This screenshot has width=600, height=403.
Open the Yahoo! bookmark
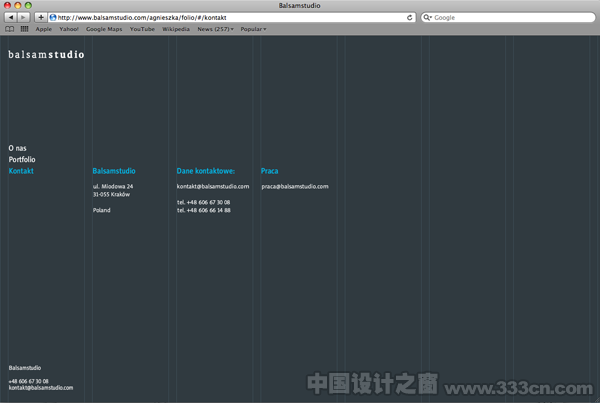click(69, 29)
